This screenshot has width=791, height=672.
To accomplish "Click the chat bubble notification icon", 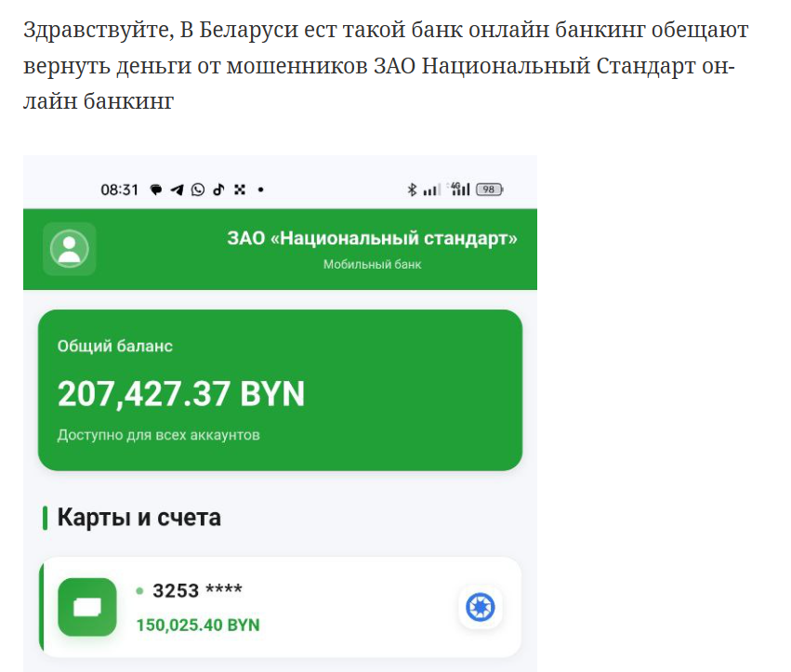I will click(x=155, y=190).
